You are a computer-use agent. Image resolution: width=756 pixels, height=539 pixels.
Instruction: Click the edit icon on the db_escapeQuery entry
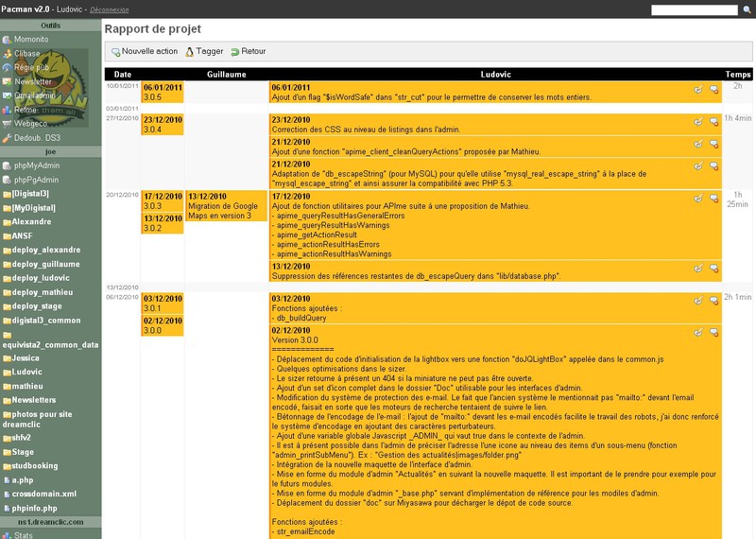pyautogui.click(x=698, y=269)
